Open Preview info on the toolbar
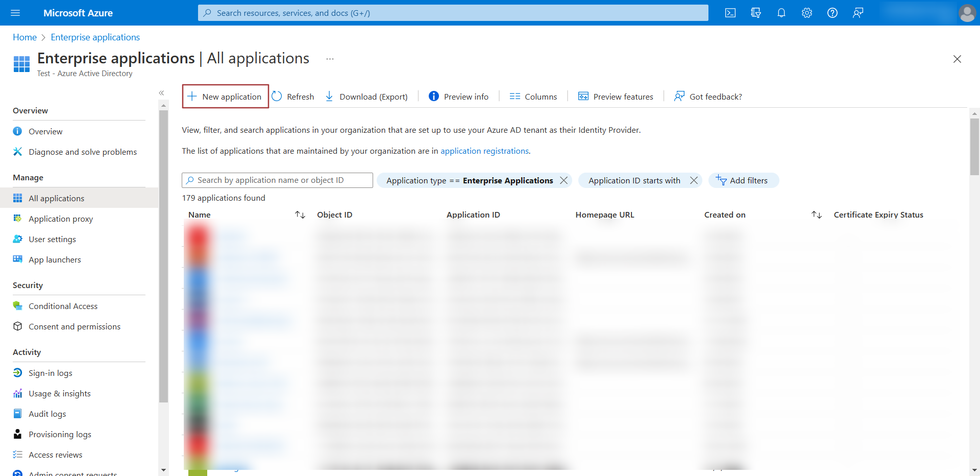Viewport: 980px width, 476px height. (458, 97)
